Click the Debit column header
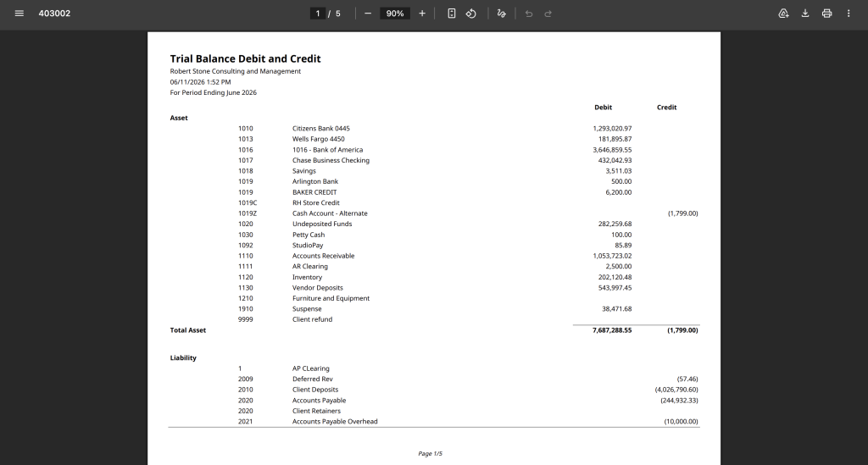The image size is (868, 465). (603, 108)
